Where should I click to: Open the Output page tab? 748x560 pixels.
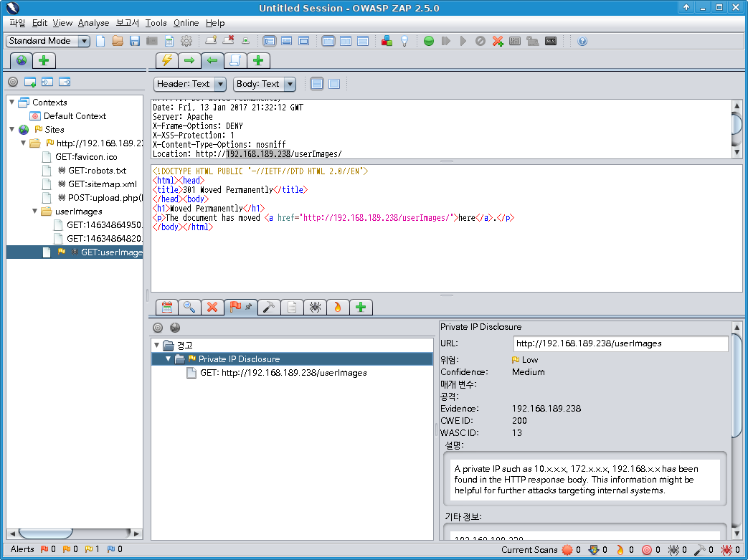pyautogui.click(x=292, y=307)
